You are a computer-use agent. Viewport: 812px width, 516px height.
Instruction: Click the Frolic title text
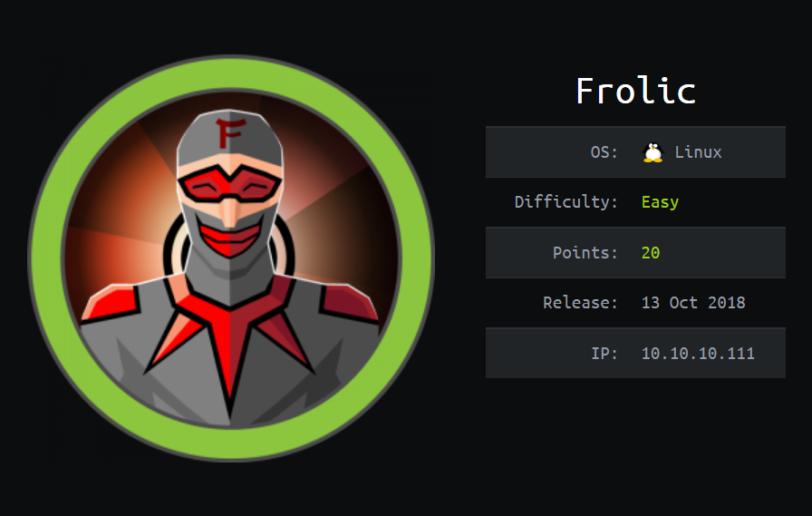click(x=635, y=91)
